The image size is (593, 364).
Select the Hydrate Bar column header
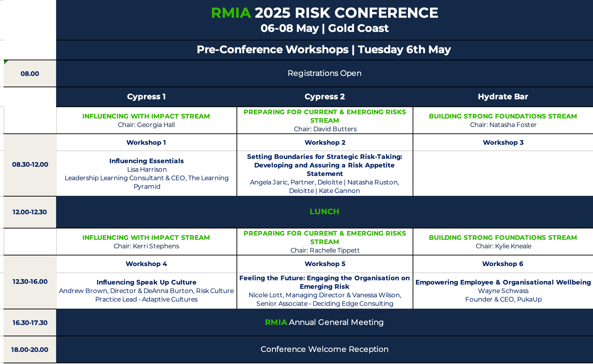[503, 97]
